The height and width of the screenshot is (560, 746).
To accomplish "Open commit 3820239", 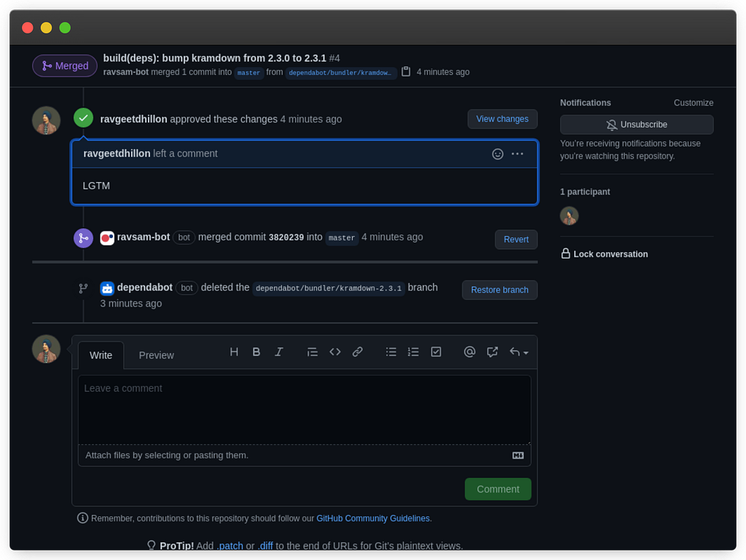I will (x=286, y=237).
